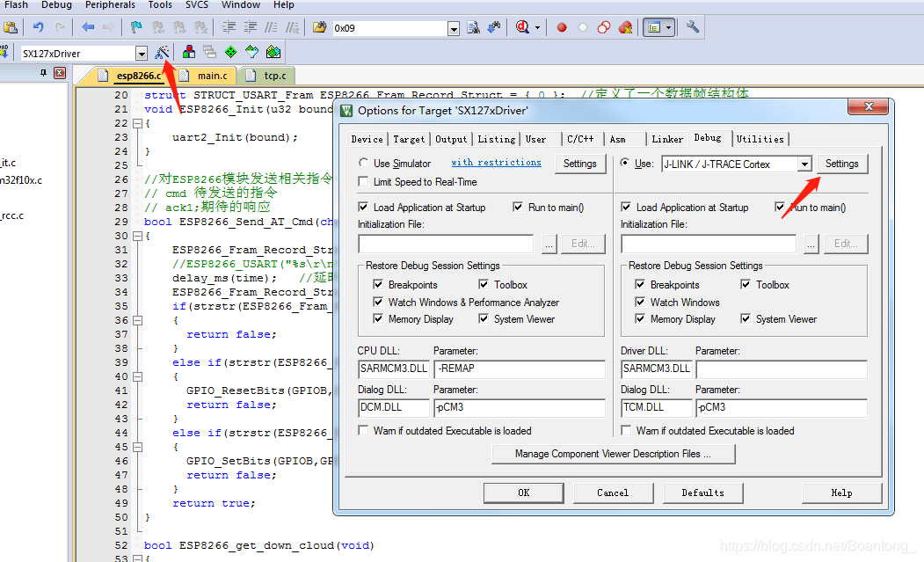The image size is (924, 562).
Task: Click the Defaults button
Action: (702, 493)
